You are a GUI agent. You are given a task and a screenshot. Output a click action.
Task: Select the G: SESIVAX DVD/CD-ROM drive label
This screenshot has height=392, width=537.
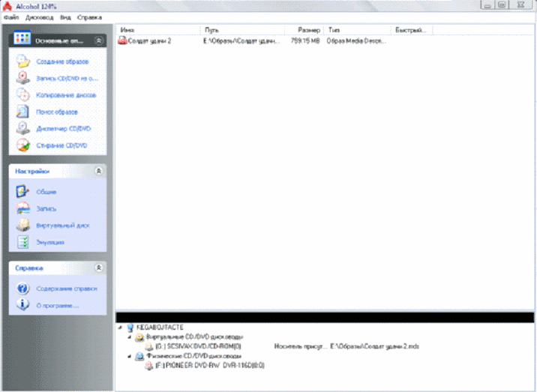(198, 347)
